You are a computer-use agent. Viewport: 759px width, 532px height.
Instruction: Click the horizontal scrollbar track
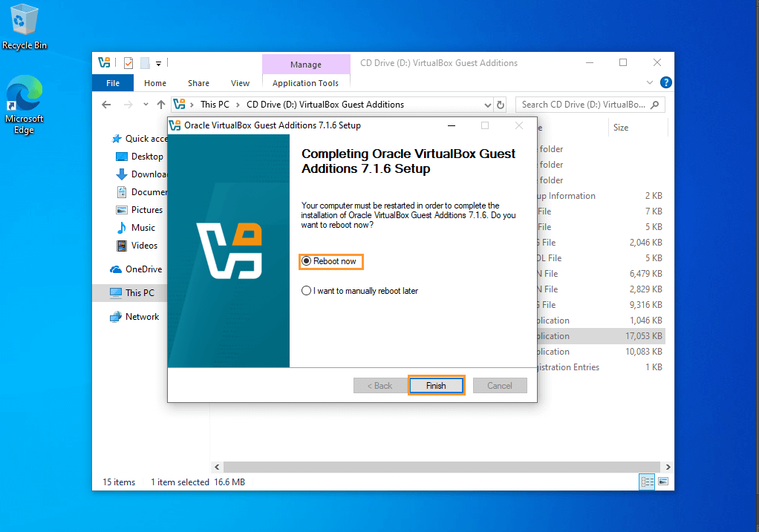click(442, 467)
